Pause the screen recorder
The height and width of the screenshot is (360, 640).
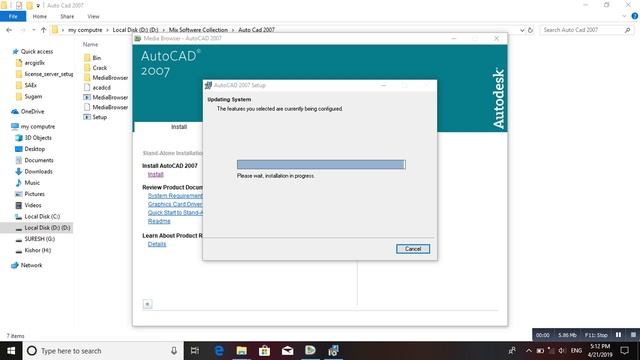pos(618,335)
